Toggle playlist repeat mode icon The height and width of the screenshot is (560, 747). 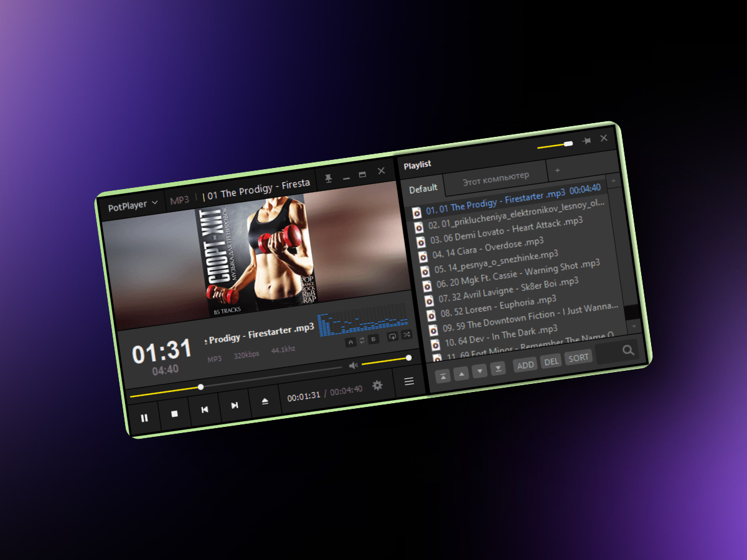click(x=393, y=337)
